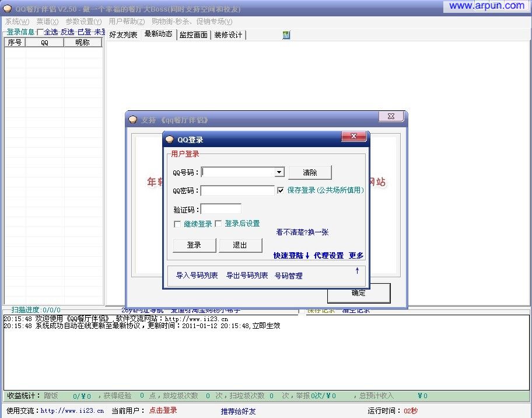Switch to 好友列表 tab
The height and width of the screenshot is (418, 532).
tap(123, 34)
